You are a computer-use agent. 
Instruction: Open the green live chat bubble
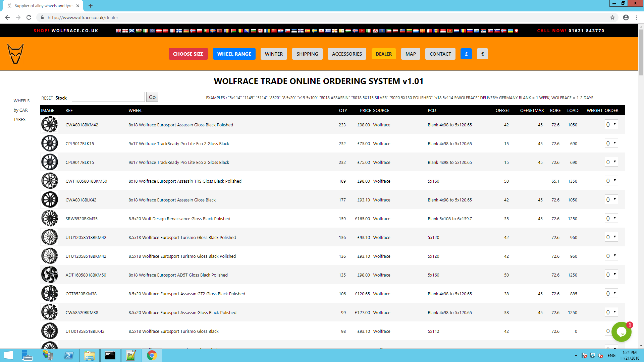(621, 332)
